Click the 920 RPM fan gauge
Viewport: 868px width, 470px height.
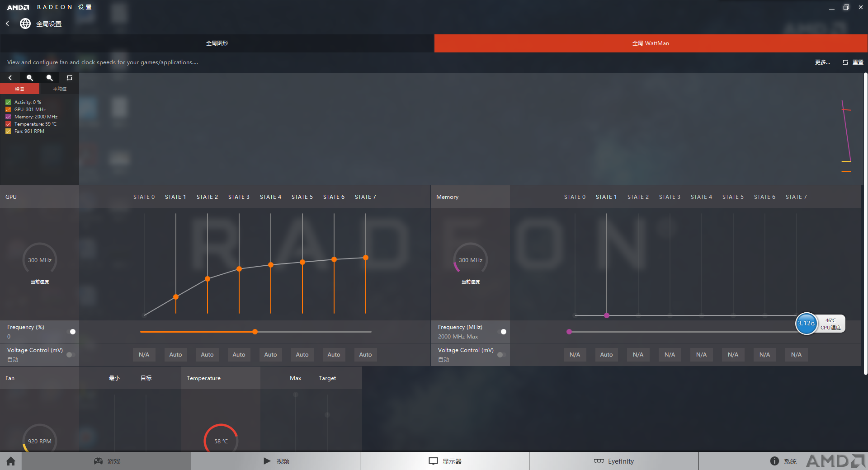tap(40, 438)
